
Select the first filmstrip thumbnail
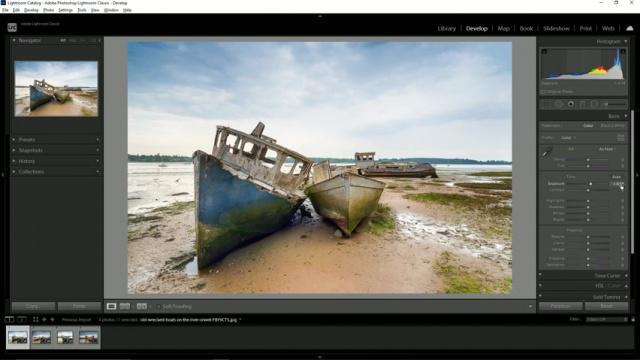(18, 338)
